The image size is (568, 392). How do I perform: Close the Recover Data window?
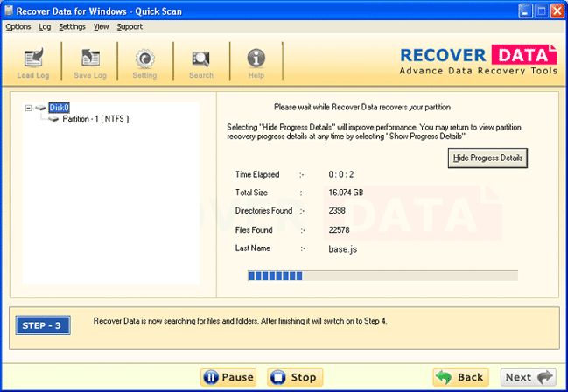pos(557,10)
